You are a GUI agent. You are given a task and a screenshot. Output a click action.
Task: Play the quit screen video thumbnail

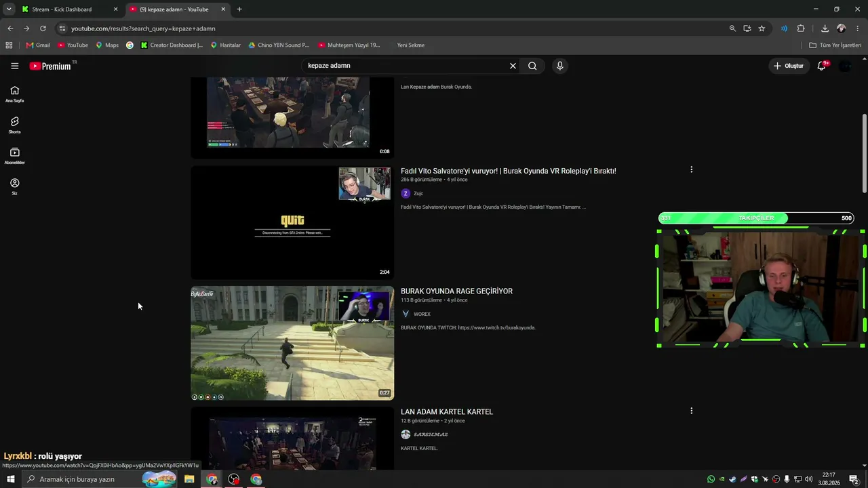[x=292, y=223]
